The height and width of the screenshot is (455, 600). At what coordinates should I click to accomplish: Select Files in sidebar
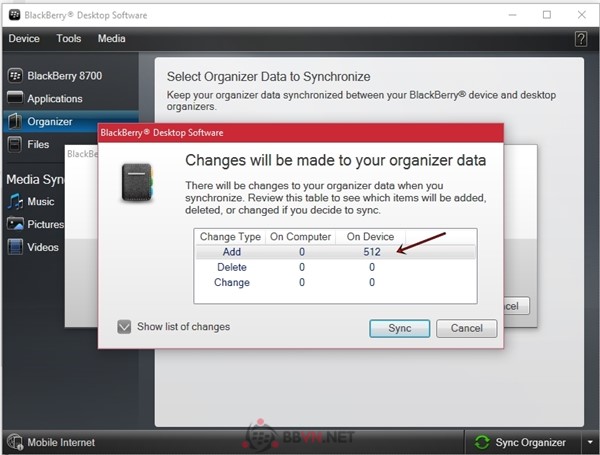[38, 145]
